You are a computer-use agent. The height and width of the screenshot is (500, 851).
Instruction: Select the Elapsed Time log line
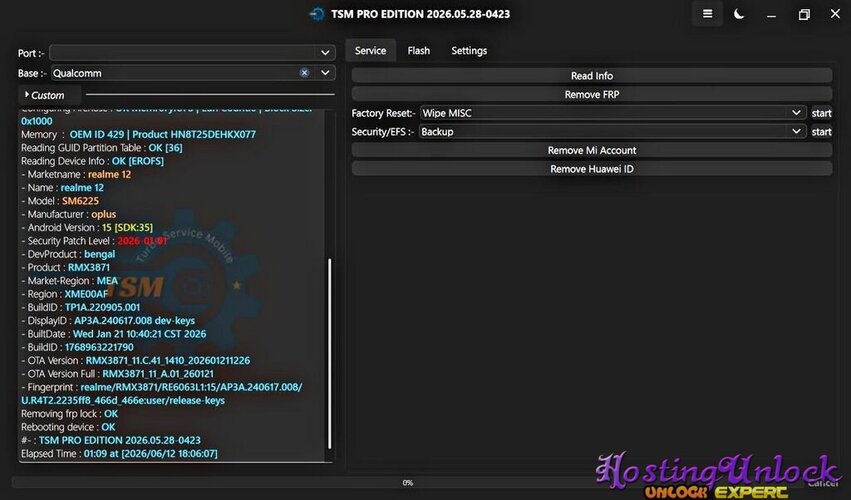[119, 453]
